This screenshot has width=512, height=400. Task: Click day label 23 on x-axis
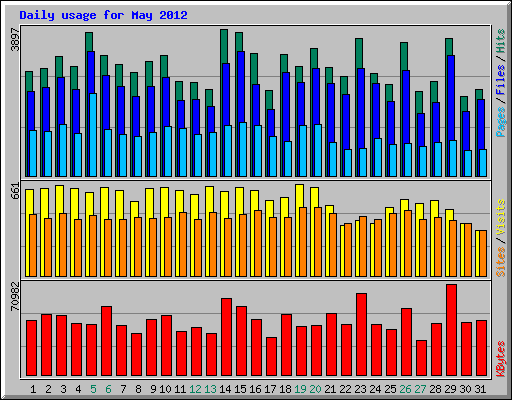(x=360, y=389)
